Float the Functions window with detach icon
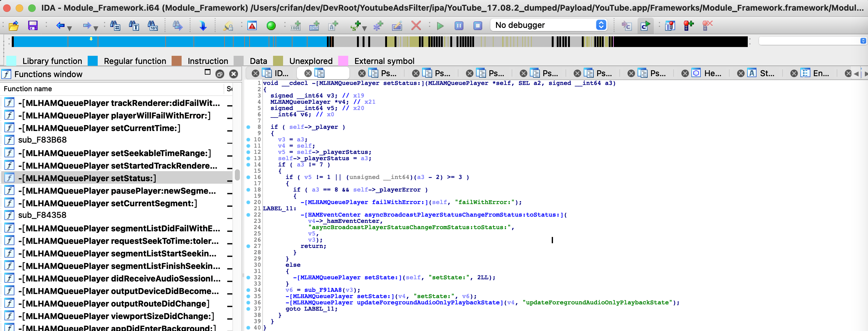Viewport: 868px width, 331px height. click(x=220, y=74)
